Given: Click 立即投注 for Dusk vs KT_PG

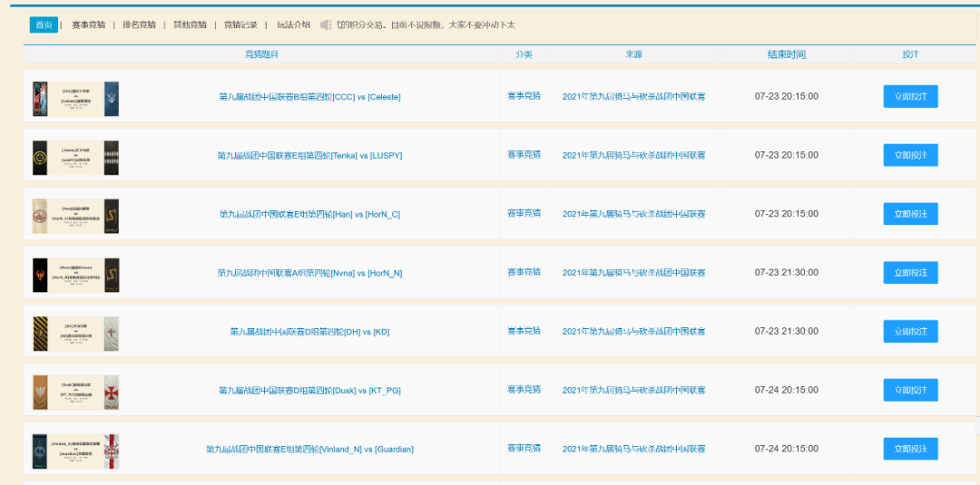Looking at the screenshot, I should (911, 390).
